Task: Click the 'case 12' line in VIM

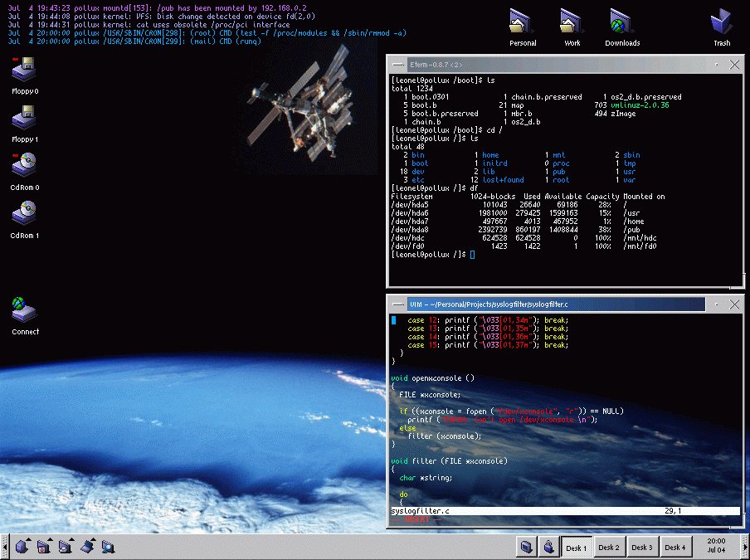Action: tap(488, 320)
